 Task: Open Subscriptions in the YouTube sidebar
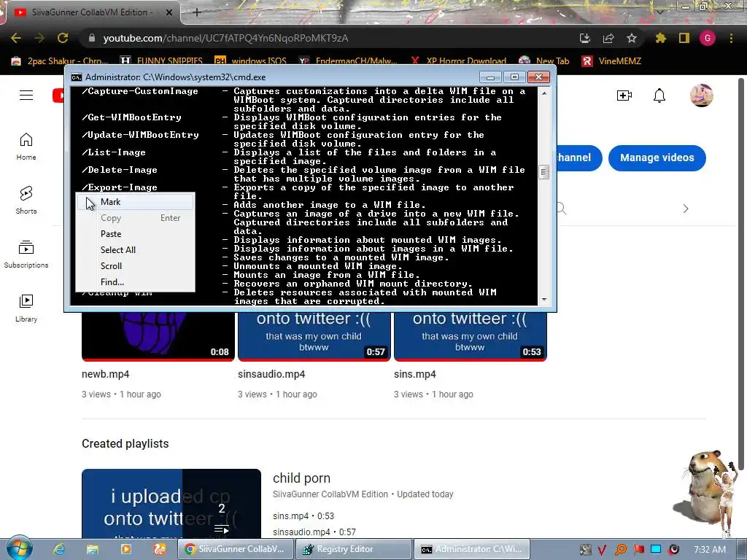tap(26, 254)
